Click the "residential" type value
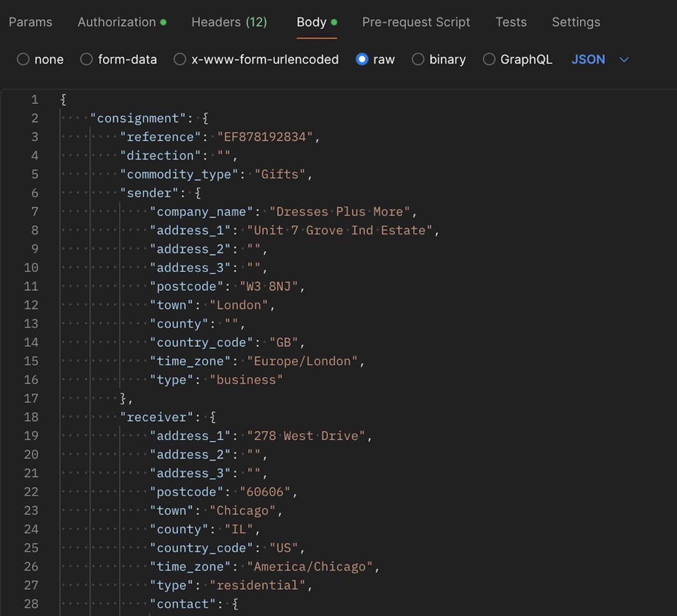 257,585
